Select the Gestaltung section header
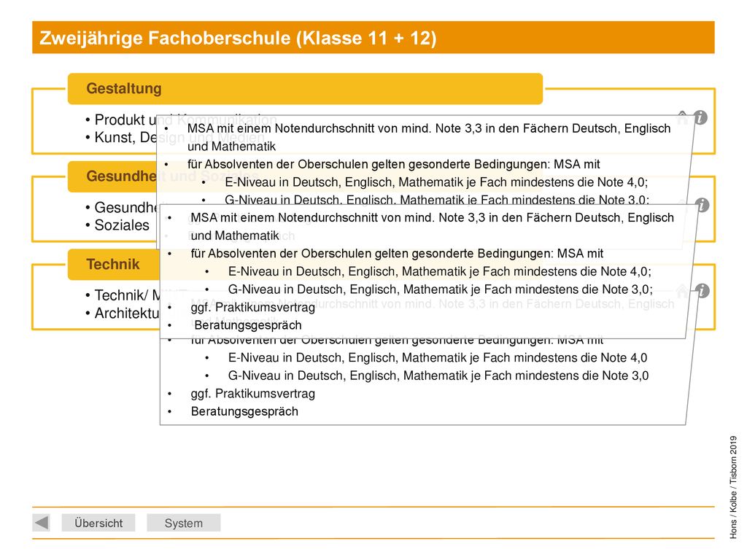This screenshot has width=747, height=560. coord(305,88)
